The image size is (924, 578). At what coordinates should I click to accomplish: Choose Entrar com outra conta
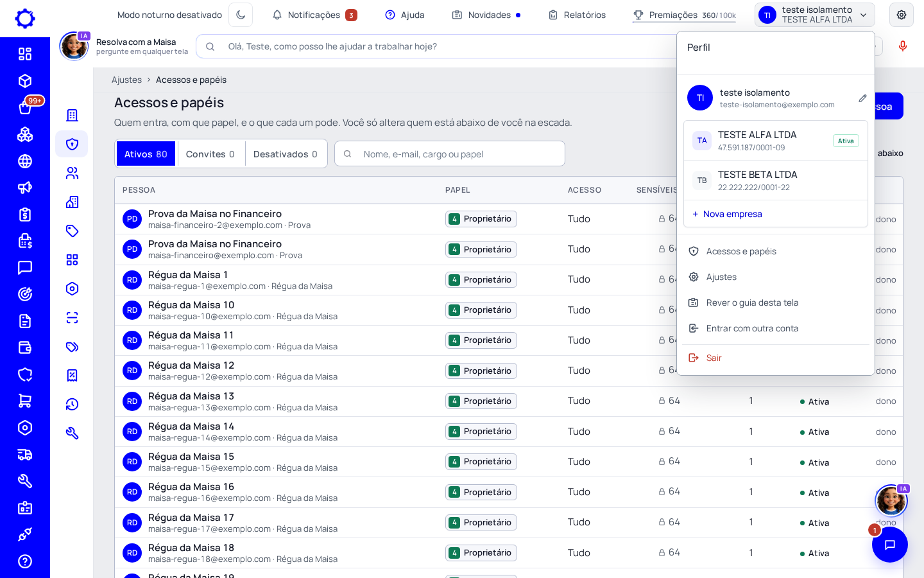[776, 328]
